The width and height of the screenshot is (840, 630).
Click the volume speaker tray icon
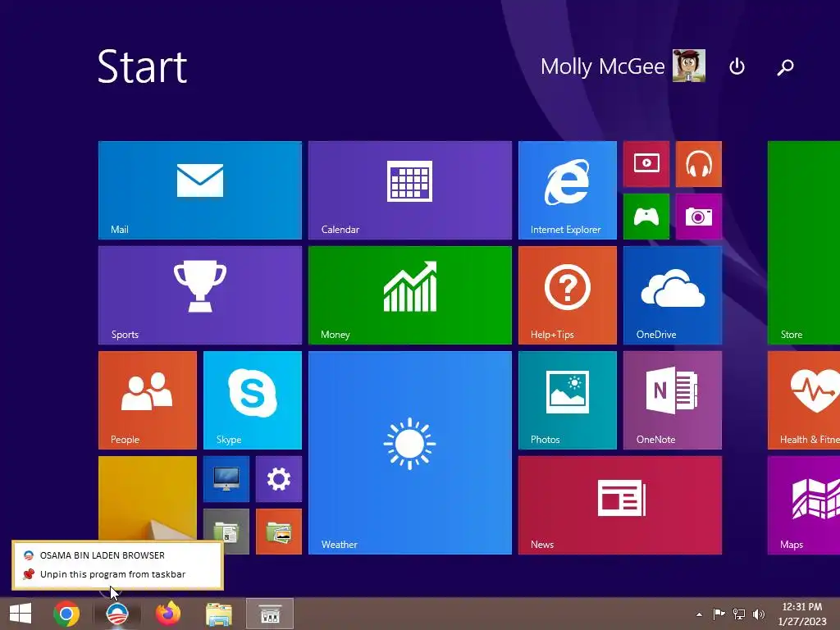pos(759,614)
